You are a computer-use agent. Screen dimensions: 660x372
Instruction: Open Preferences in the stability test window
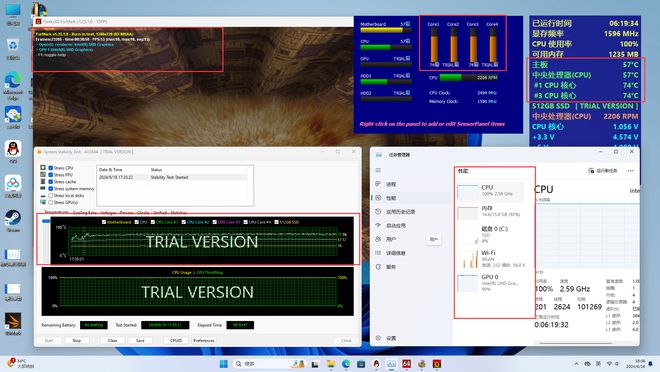click(x=204, y=340)
